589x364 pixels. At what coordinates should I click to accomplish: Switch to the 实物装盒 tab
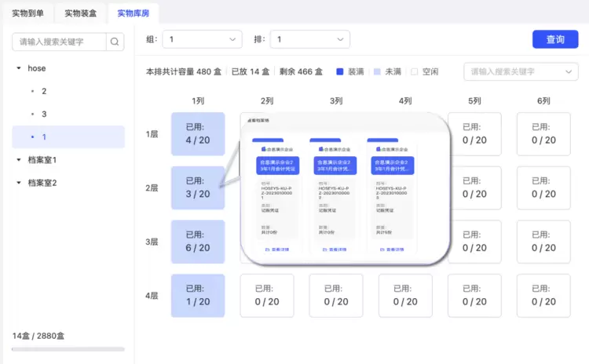coord(81,13)
